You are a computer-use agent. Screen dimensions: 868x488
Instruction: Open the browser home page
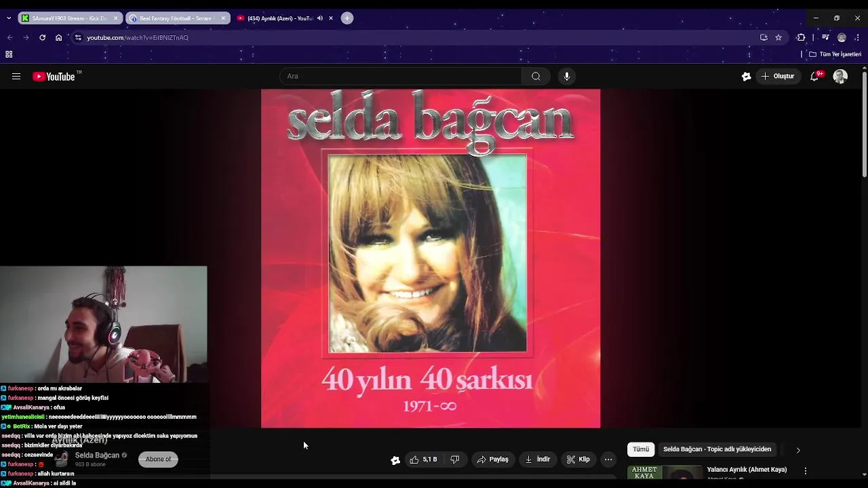tap(59, 37)
